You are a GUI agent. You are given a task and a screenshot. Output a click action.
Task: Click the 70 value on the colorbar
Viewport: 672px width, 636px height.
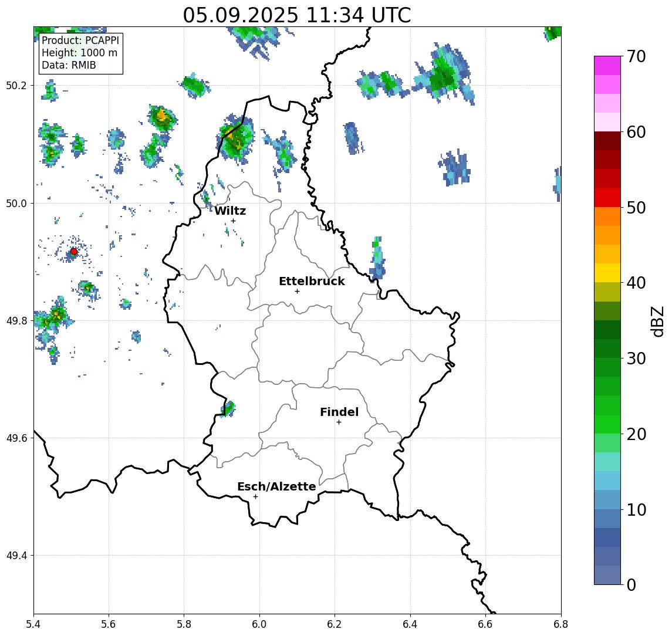[x=636, y=56]
